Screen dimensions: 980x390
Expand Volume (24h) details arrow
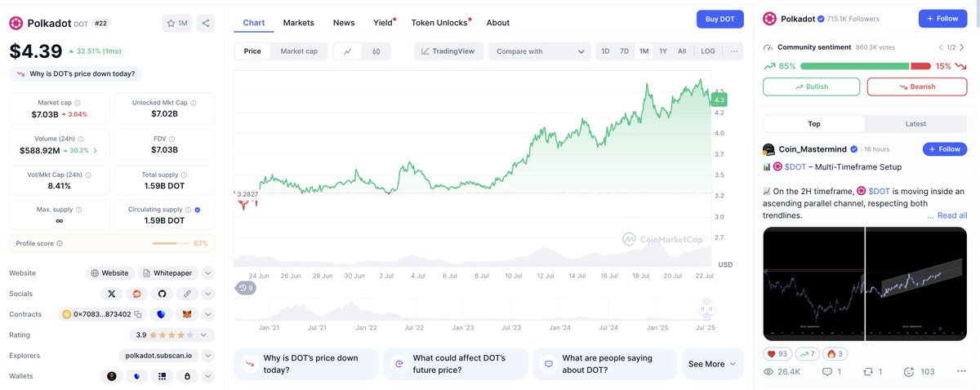[96, 150]
